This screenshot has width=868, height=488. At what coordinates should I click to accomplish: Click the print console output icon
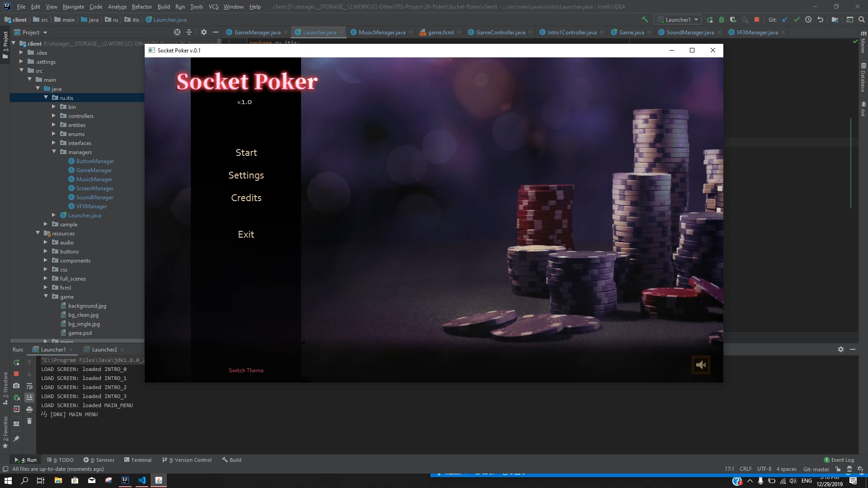click(x=29, y=409)
